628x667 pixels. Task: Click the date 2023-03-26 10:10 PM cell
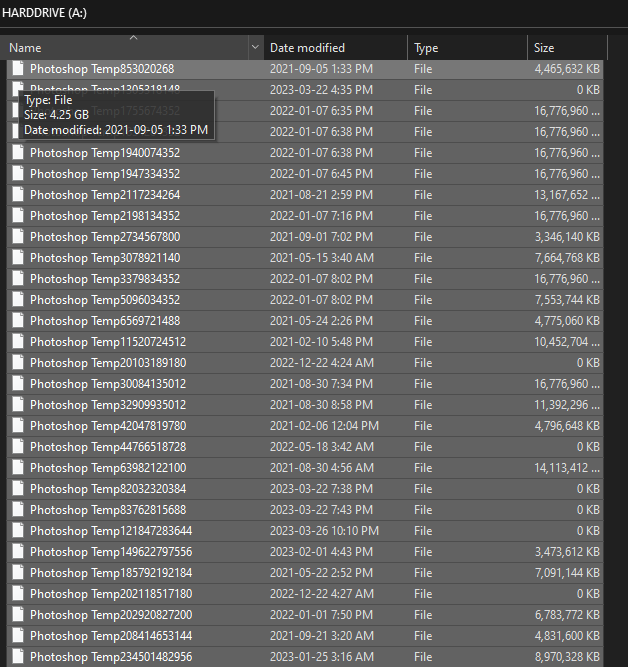coord(324,530)
